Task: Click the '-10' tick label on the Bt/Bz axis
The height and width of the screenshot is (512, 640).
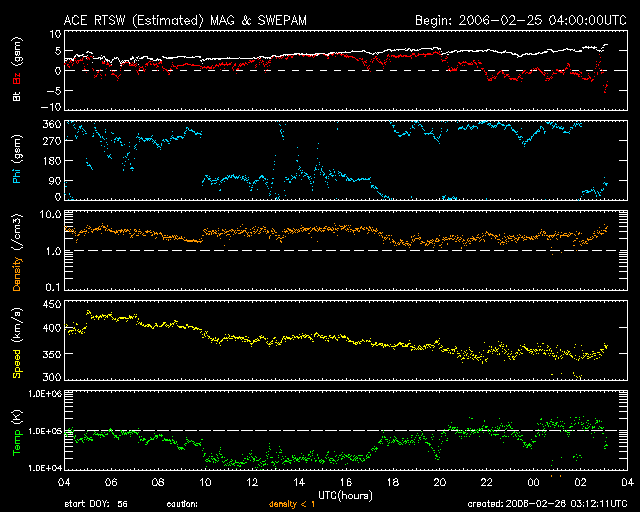Action: 51,107
